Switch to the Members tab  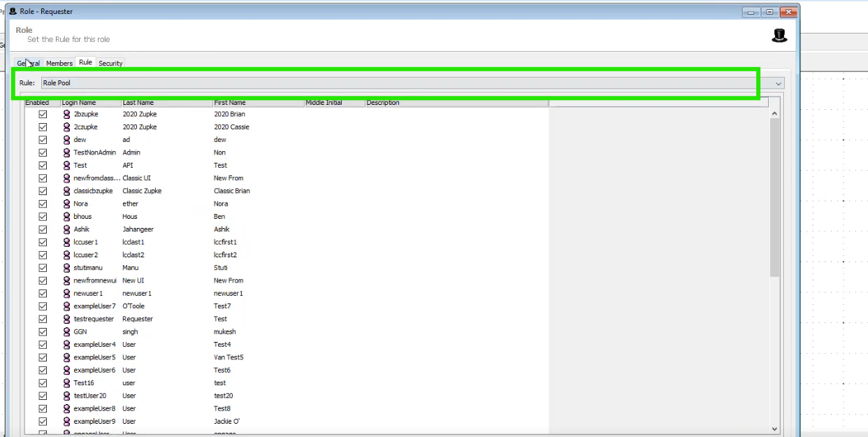click(x=59, y=63)
